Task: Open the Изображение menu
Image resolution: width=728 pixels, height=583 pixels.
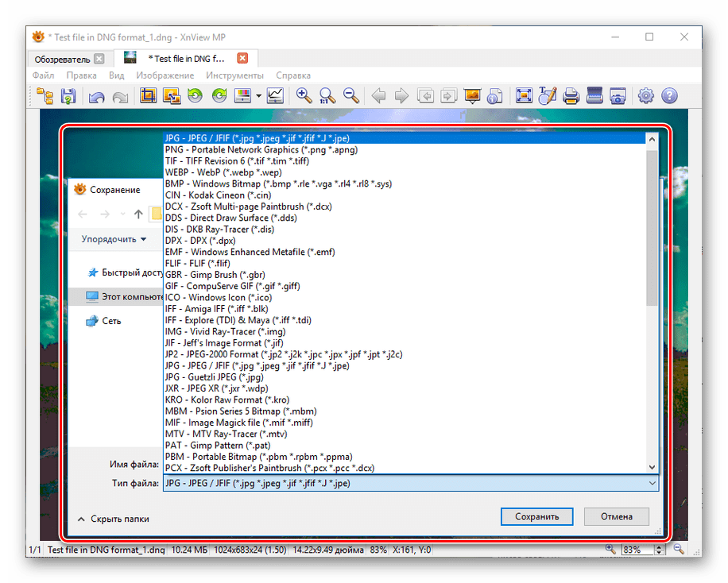Action: coord(165,75)
